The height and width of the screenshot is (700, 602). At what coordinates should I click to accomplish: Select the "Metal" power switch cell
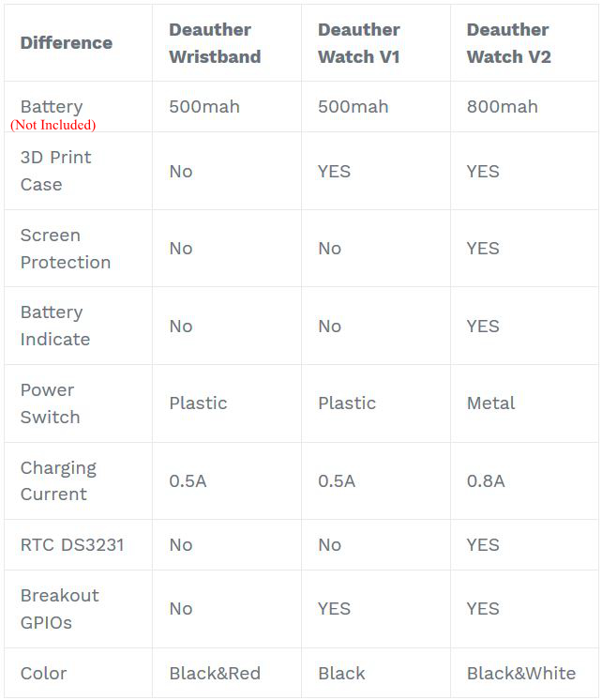[490, 403]
